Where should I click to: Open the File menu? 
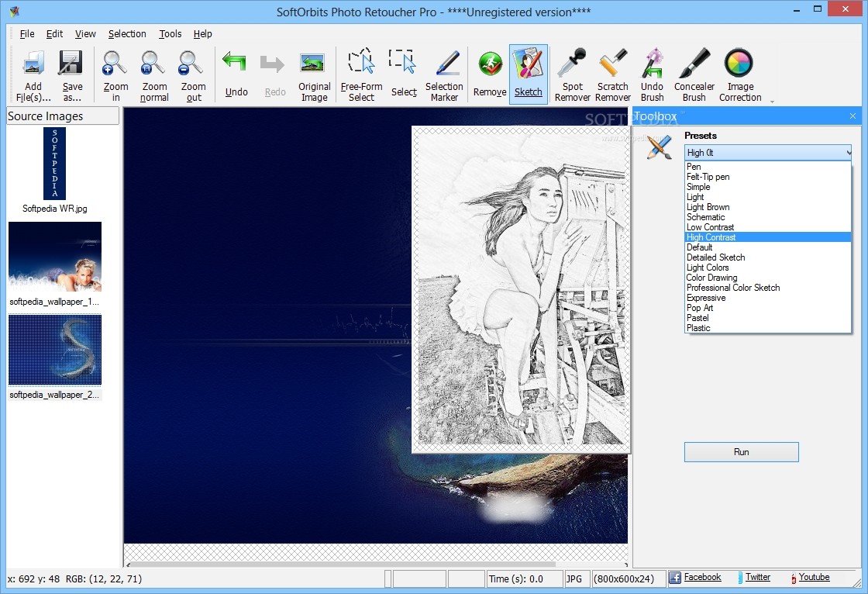(x=27, y=34)
